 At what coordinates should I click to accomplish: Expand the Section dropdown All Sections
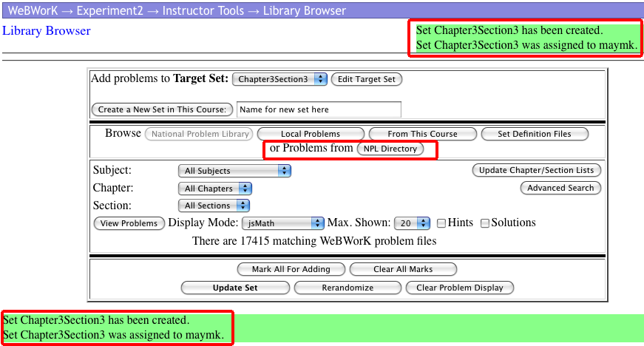214,206
